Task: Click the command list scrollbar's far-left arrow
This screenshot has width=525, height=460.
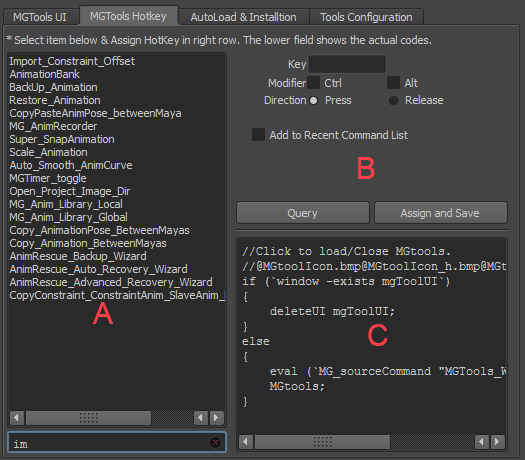Action: 16,418
